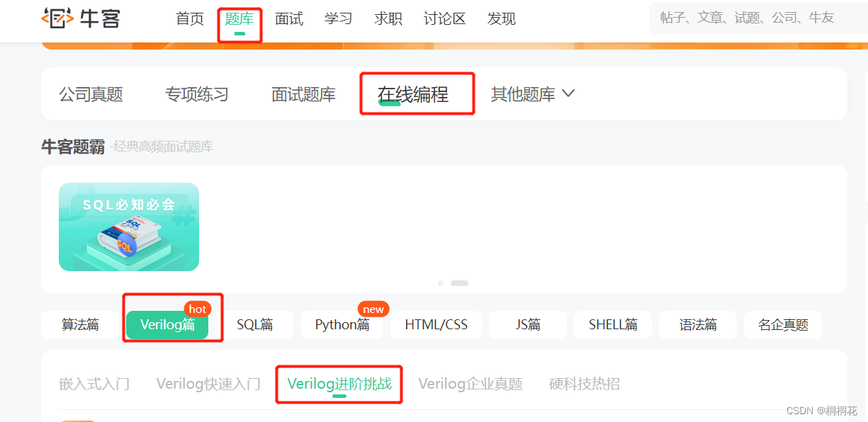Open the Verilog企业真题 sub-tab

(470, 384)
